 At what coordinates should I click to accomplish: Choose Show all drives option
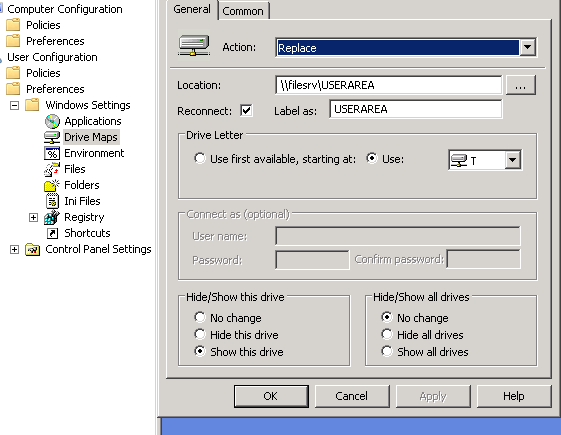tap(386, 351)
